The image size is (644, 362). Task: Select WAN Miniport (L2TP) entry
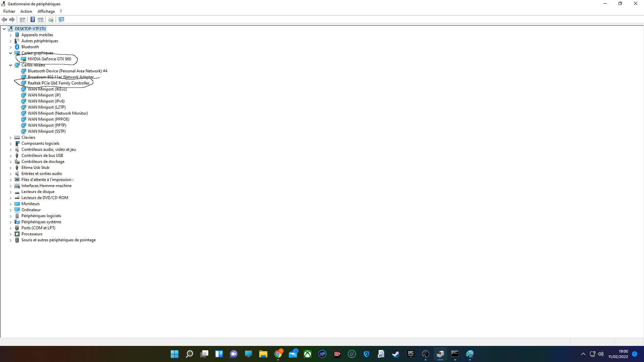pos(47,107)
